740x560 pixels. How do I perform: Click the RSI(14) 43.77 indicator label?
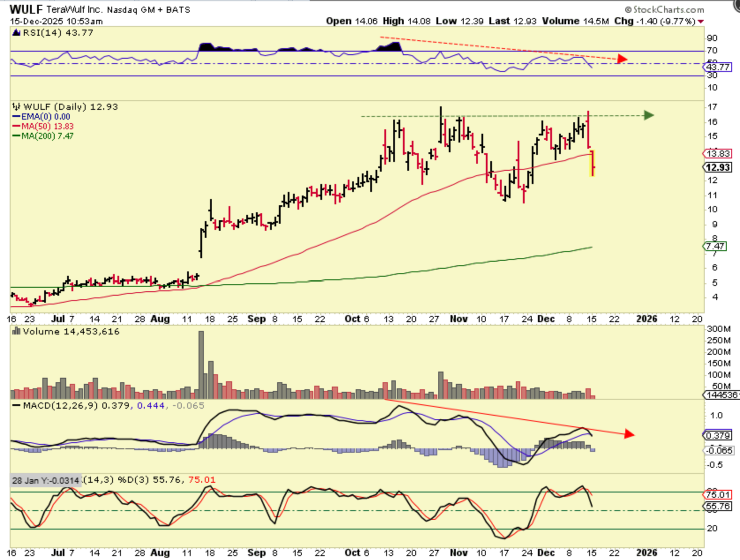click(x=58, y=33)
